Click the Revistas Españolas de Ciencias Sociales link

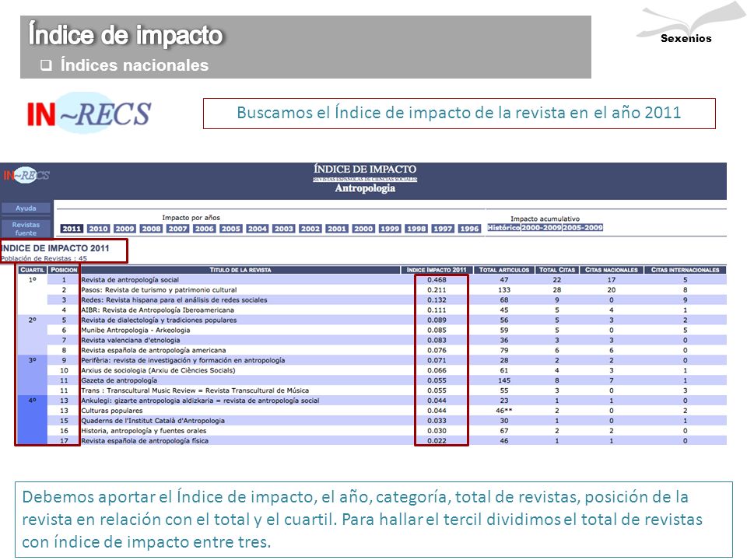click(x=365, y=179)
